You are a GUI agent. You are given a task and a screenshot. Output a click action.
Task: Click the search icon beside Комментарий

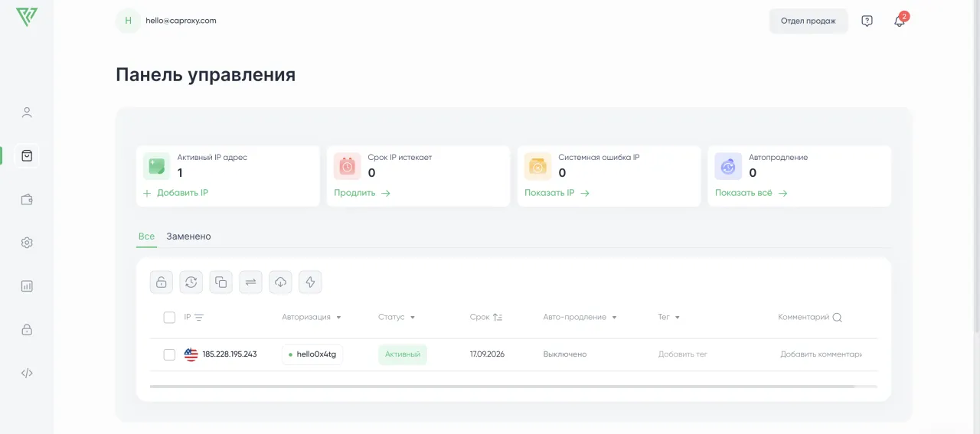(838, 318)
